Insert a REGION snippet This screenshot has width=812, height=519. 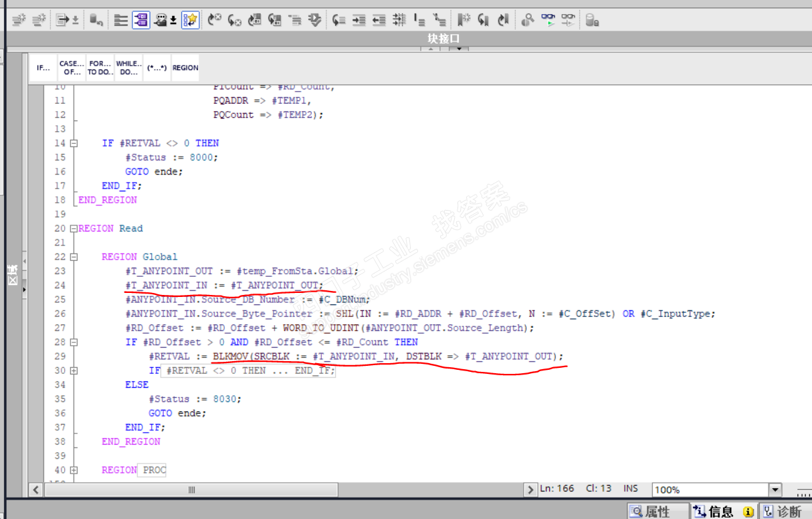185,68
